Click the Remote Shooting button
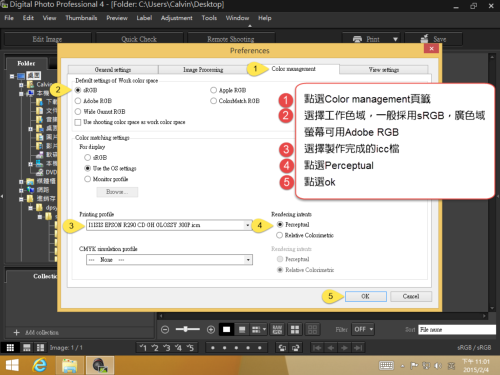Screen dimensions: 500x375 (x=231, y=39)
